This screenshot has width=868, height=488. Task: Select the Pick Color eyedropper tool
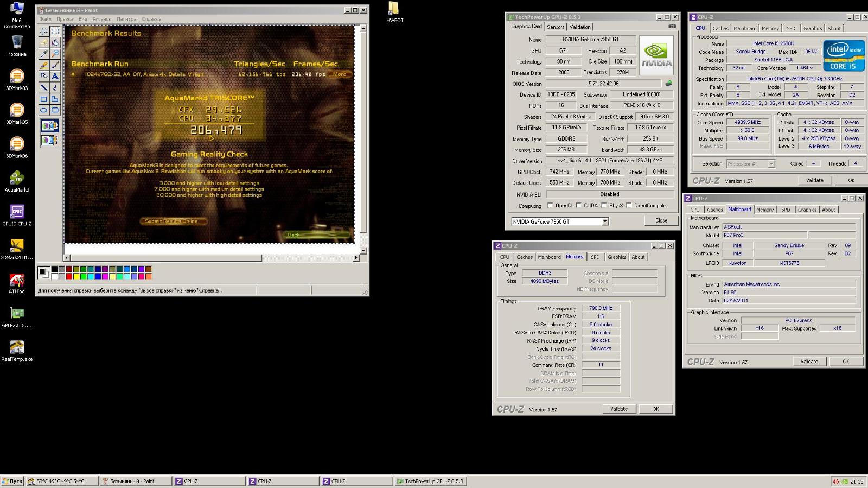(44, 54)
